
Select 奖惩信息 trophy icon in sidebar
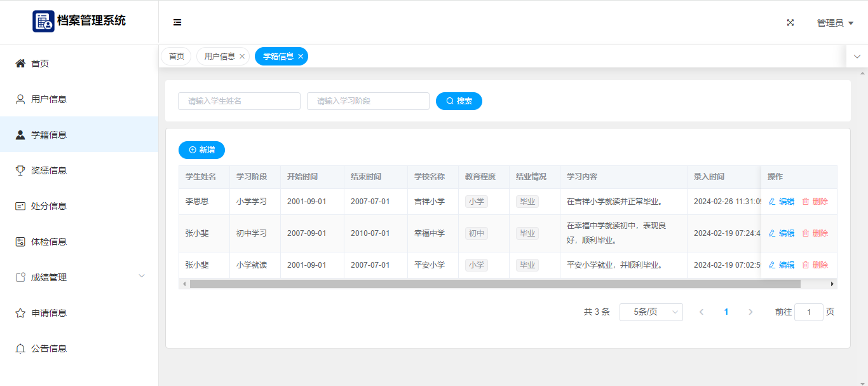click(20, 170)
